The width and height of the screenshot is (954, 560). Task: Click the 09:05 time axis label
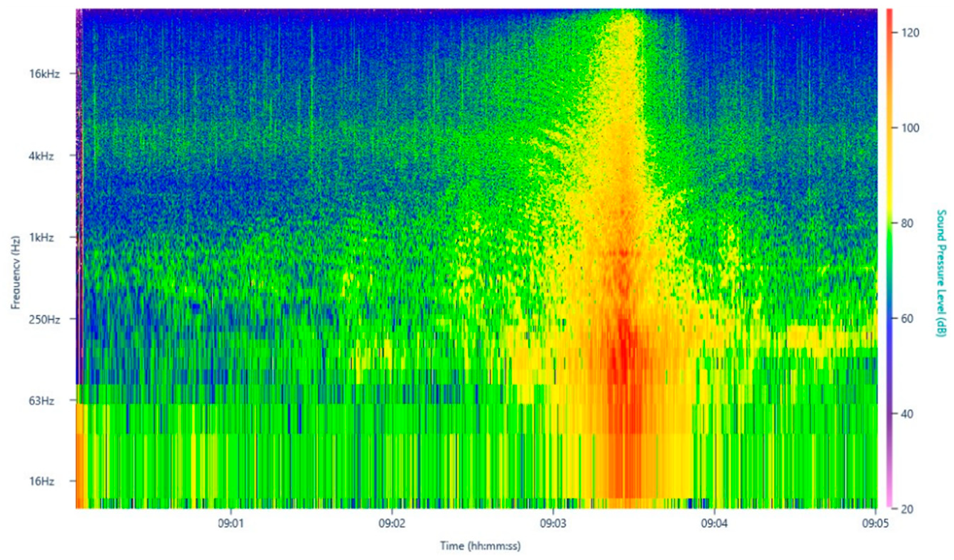[875, 523]
